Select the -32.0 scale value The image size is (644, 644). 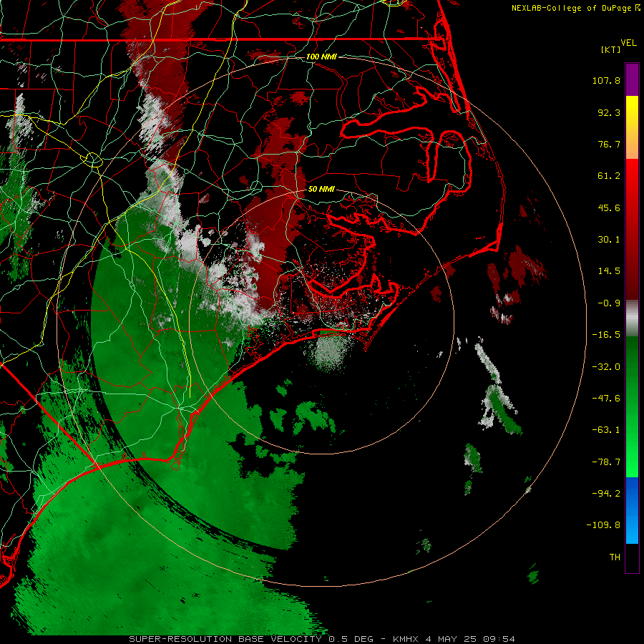606,367
